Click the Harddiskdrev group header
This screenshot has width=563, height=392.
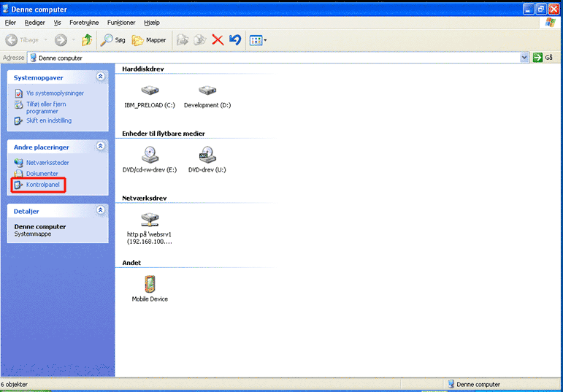pyautogui.click(x=143, y=69)
